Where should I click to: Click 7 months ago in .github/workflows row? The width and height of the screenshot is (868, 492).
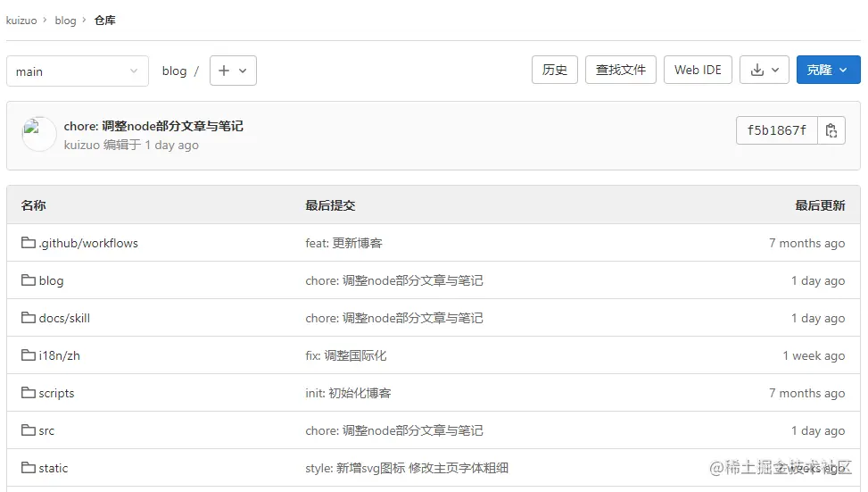(x=807, y=243)
